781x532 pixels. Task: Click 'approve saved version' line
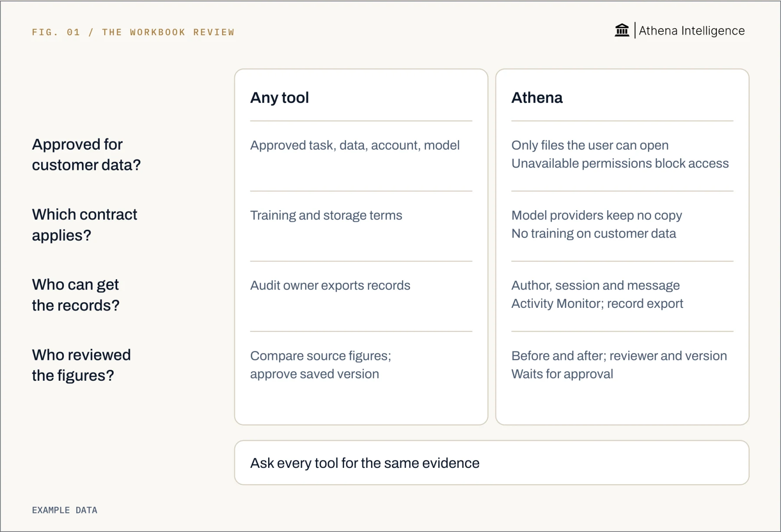click(315, 374)
